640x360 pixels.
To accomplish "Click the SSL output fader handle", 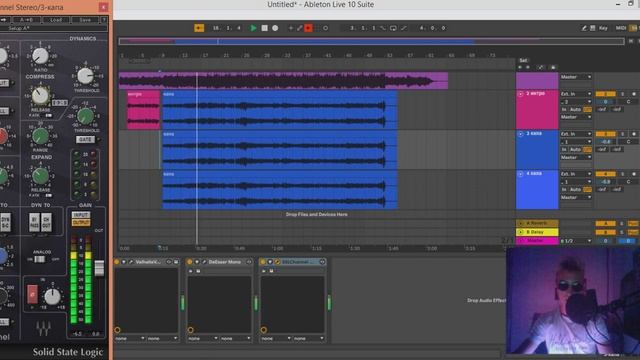I will click(99, 268).
